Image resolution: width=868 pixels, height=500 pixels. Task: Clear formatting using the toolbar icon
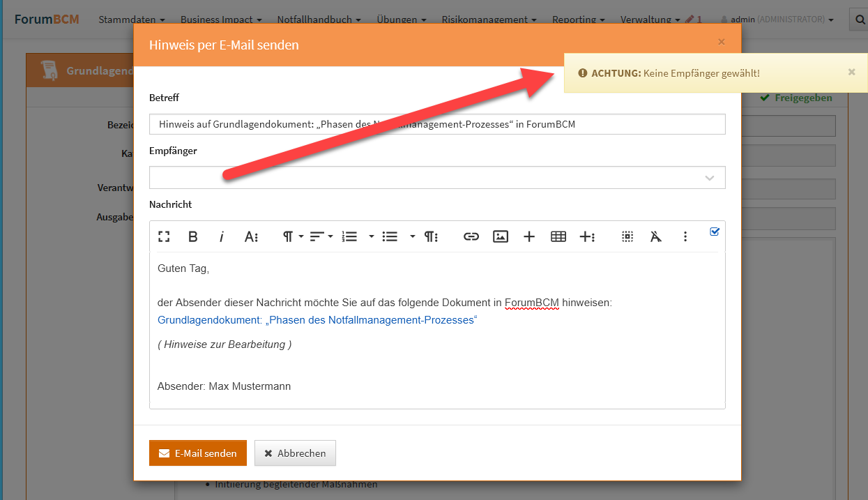point(655,236)
